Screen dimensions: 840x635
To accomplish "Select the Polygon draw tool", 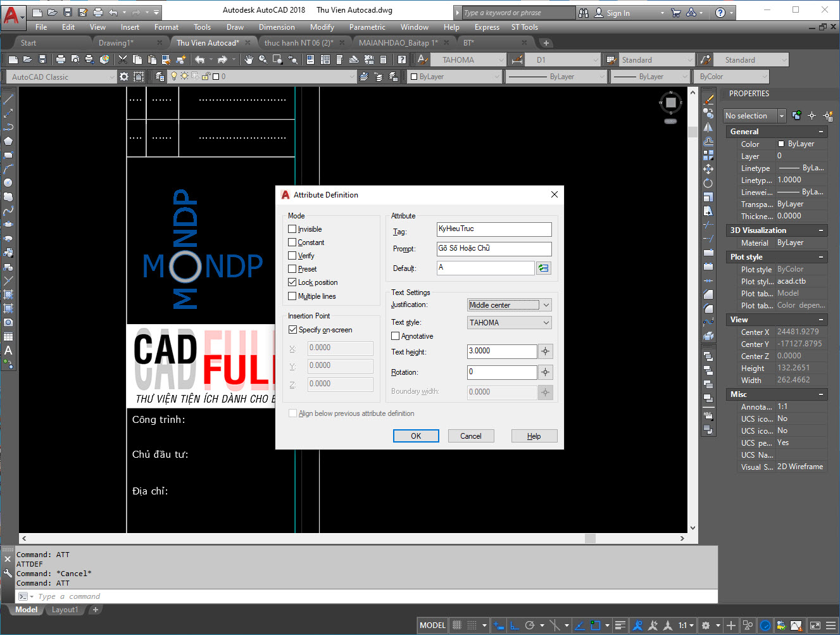I will tap(8, 141).
